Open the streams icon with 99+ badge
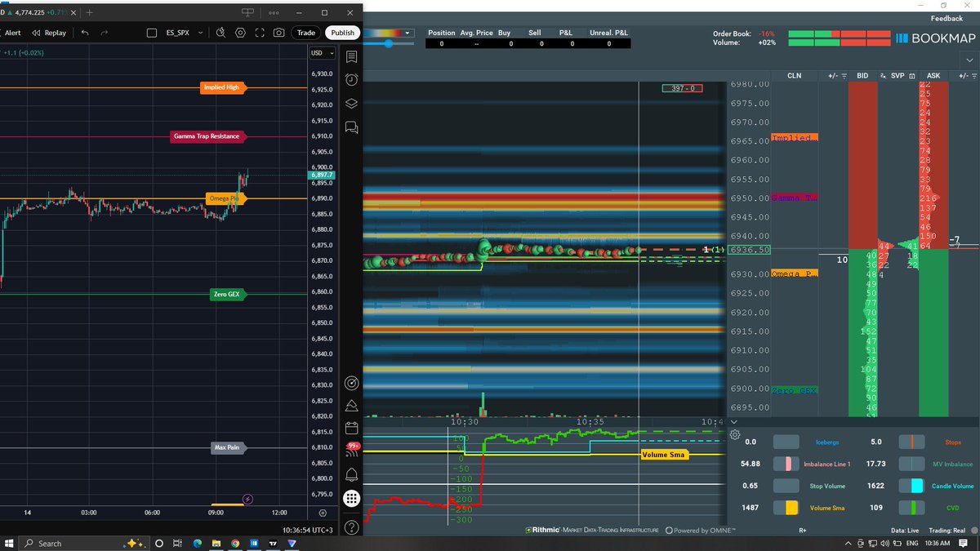980x551 pixels. tap(352, 451)
